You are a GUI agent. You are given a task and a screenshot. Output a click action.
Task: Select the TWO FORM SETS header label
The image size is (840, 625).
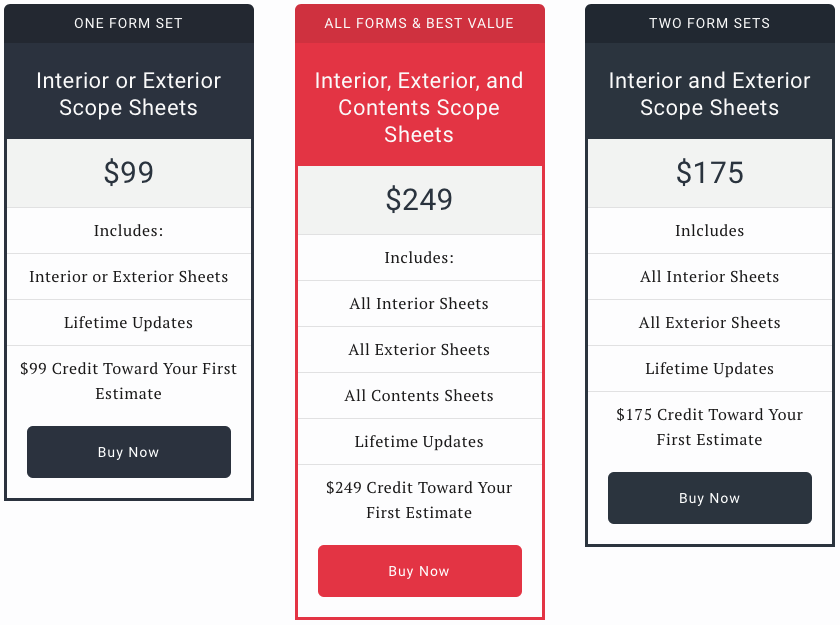(709, 23)
